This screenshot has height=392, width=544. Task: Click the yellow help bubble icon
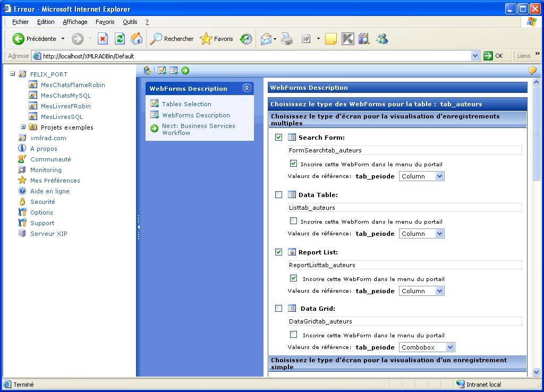532,71
